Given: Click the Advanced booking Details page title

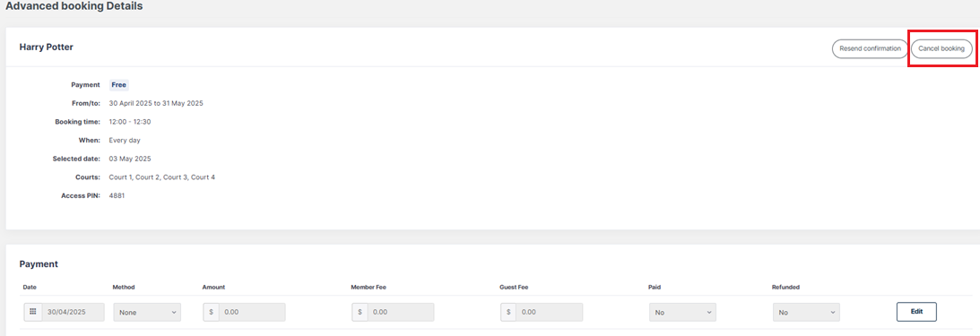Looking at the screenshot, I should tap(74, 7).
